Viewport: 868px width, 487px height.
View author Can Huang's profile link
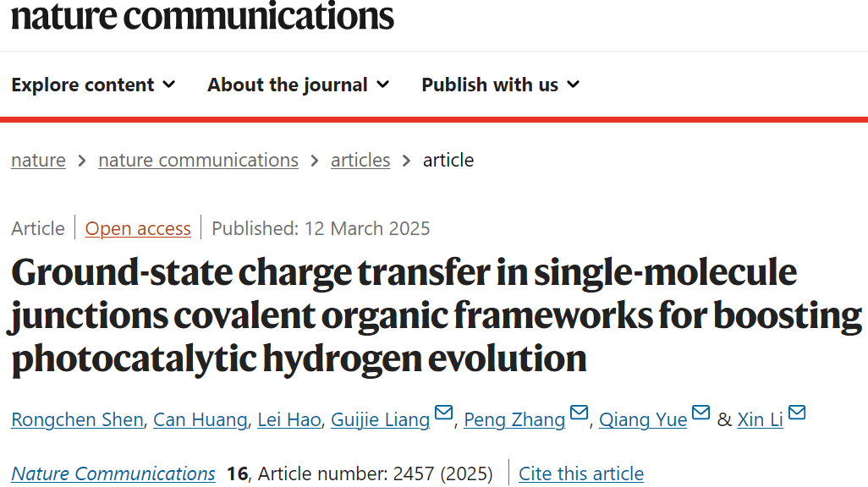[x=201, y=419]
